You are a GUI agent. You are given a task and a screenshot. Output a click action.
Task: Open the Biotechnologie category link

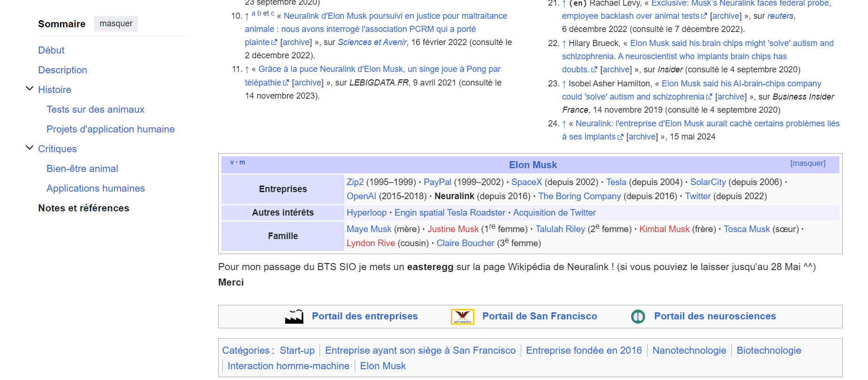click(x=769, y=350)
